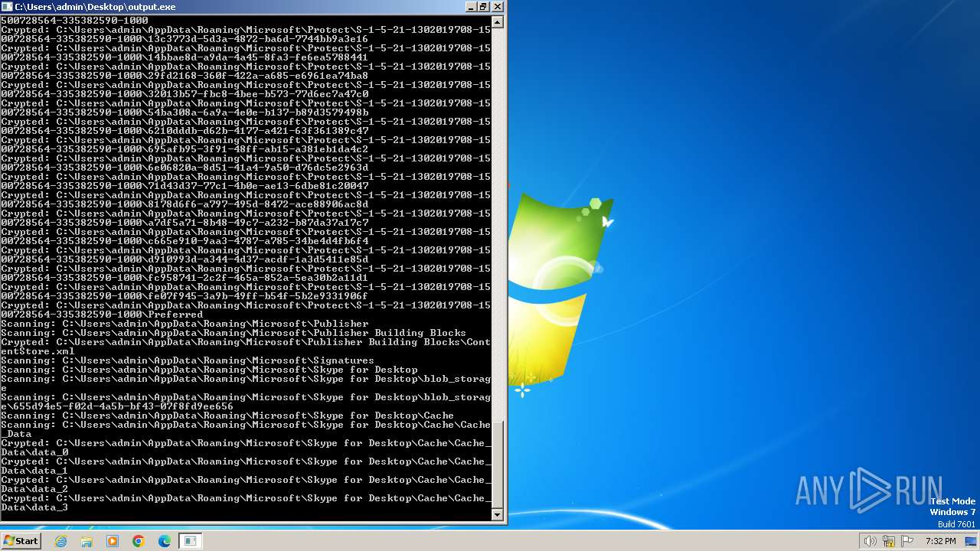Click the C:\Users\admin\Desktop\output.exe title text
The image size is (980, 551).
pyautogui.click(x=96, y=6)
